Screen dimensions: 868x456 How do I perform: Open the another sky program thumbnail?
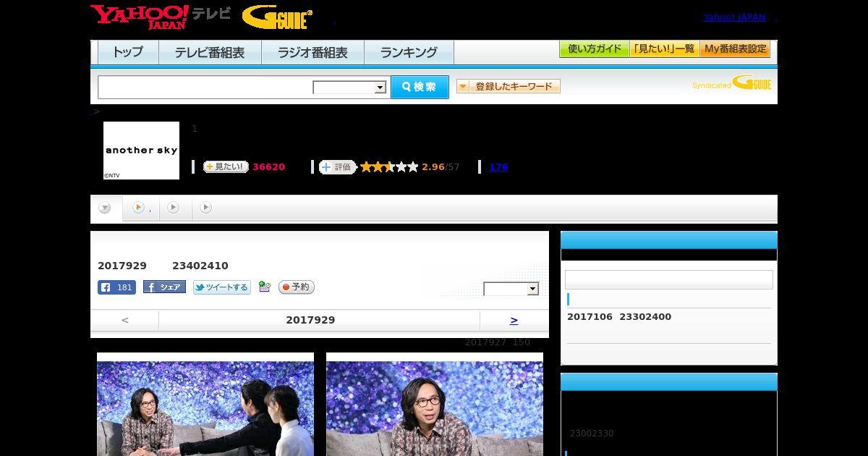[141, 151]
